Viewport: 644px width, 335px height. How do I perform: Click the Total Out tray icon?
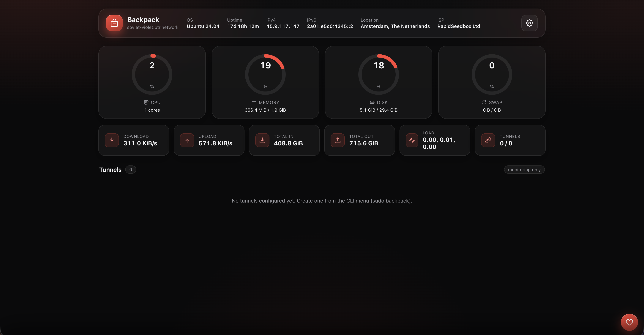tap(337, 140)
